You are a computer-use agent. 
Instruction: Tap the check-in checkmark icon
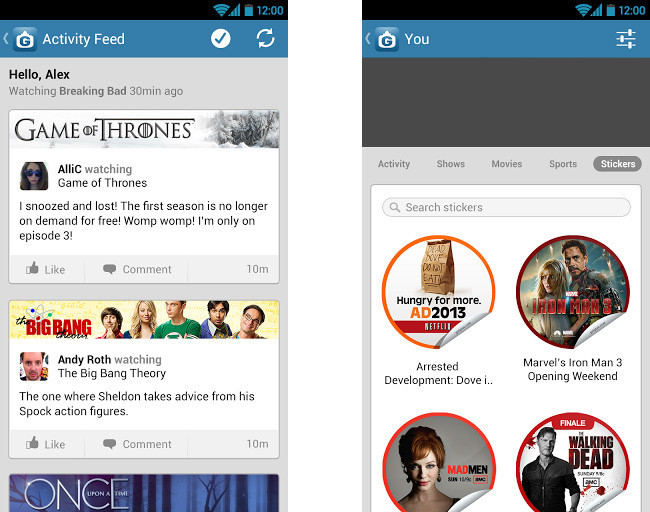(x=221, y=39)
